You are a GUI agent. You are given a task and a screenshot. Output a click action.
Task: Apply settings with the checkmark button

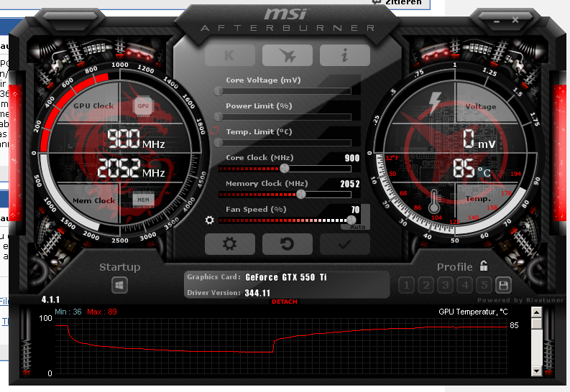[x=344, y=244]
